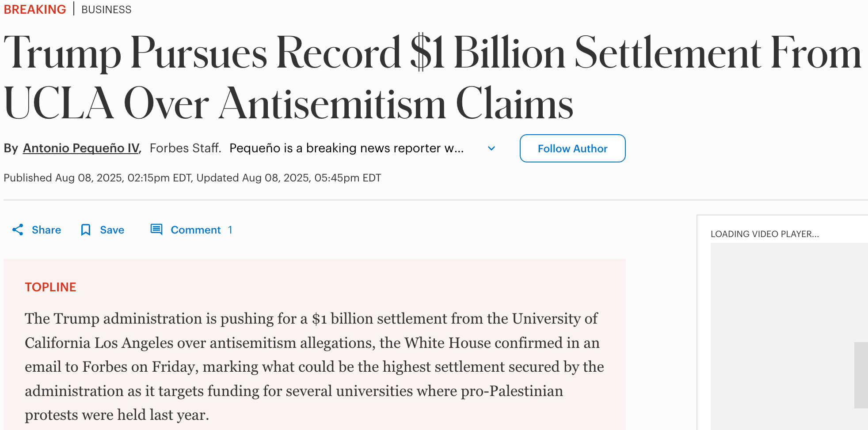The height and width of the screenshot is (430, 868).
Task: Click the Save text label
Action: [112, 230]
